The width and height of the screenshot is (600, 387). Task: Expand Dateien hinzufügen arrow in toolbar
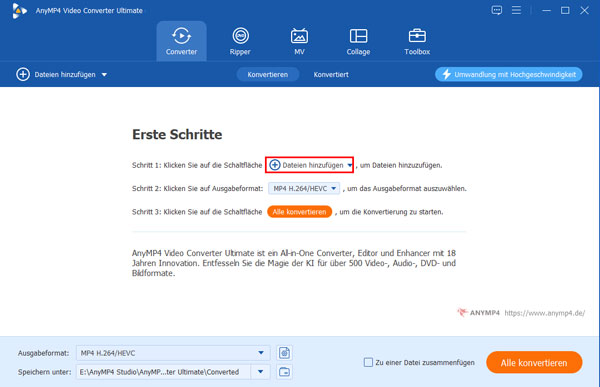[x=104, y=75]
